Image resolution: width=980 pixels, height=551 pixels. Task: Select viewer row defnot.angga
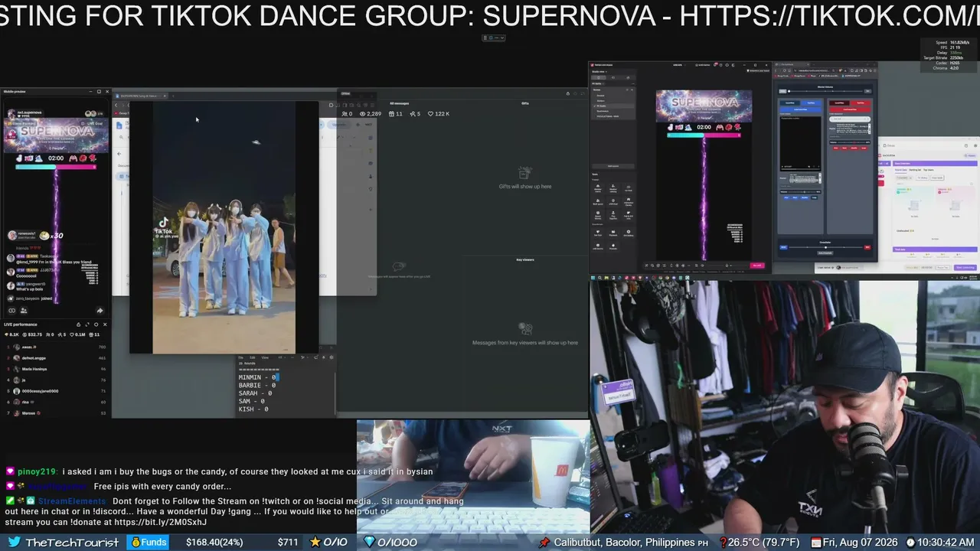(x=56, y=358)
